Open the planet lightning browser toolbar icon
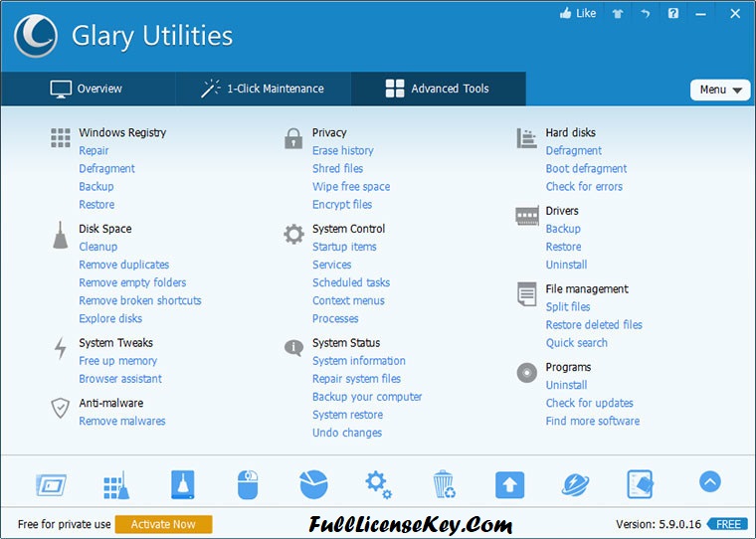Screen dimensions: 756x539 coord(575,484)
